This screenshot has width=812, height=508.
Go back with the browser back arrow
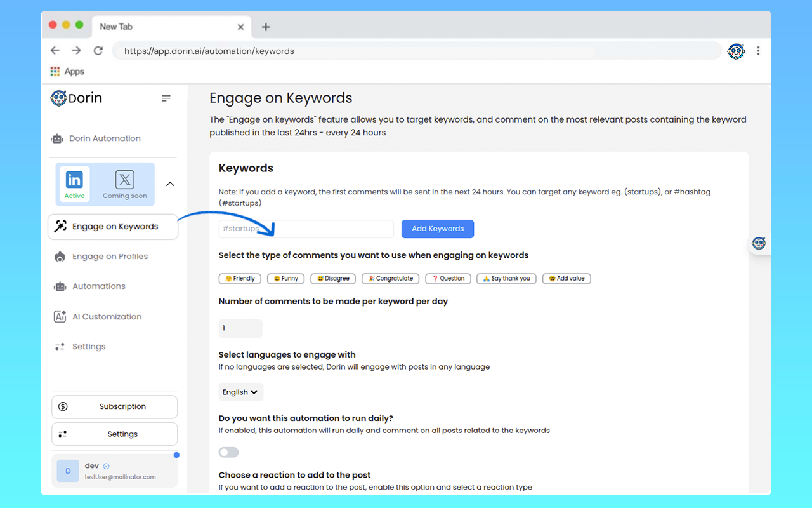pyautogui.click(x=55, y=51)
